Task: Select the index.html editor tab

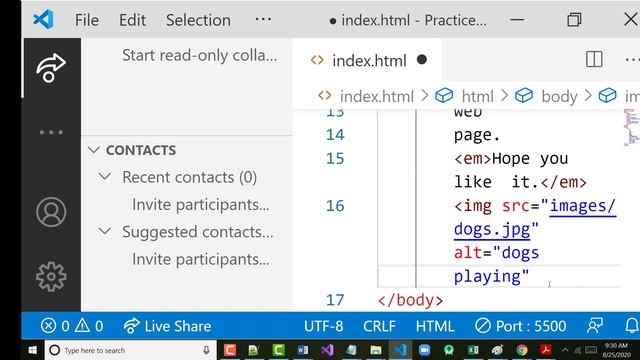Action: coord(367,60)
